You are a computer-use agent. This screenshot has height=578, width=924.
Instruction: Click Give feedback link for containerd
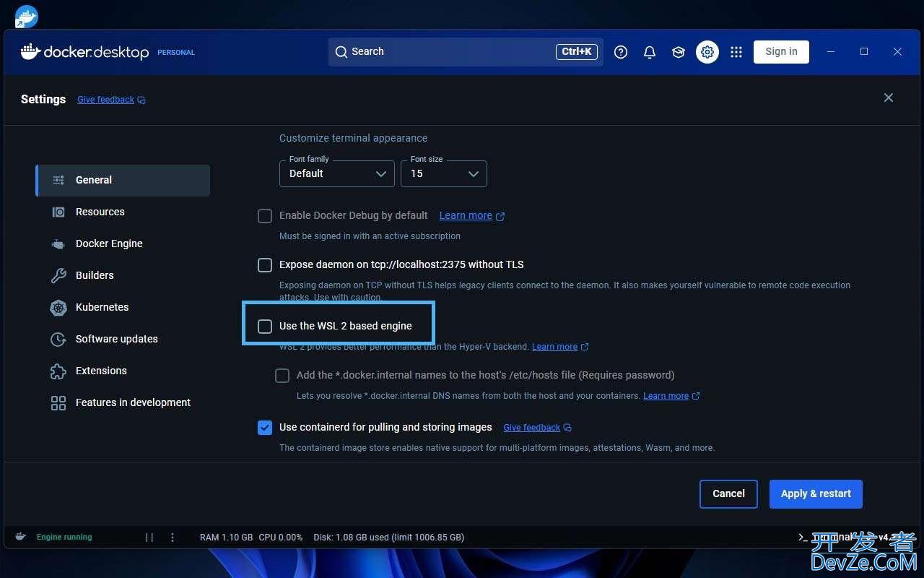coord(537,428)
